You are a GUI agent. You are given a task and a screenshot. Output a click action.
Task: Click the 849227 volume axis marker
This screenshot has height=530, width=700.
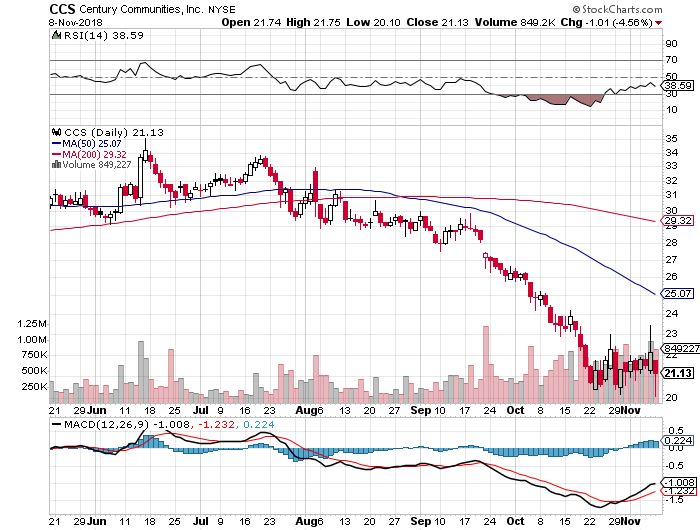680,348
